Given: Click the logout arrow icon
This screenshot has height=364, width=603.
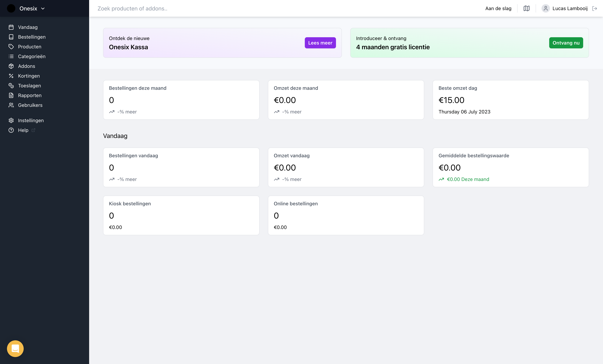Looking at the screenshot, I should pyautogui.click(x=594, y=9).
